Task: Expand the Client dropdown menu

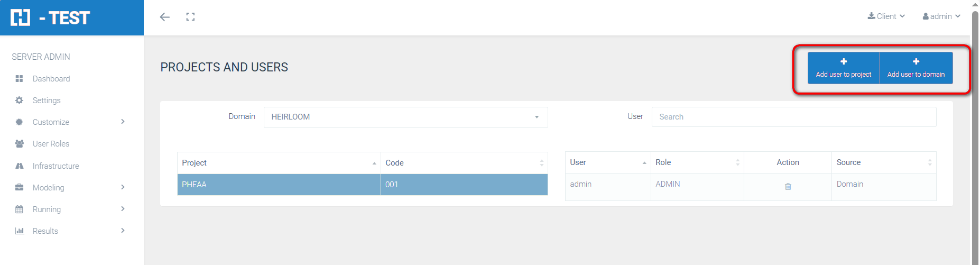Action: click(886, 16)
